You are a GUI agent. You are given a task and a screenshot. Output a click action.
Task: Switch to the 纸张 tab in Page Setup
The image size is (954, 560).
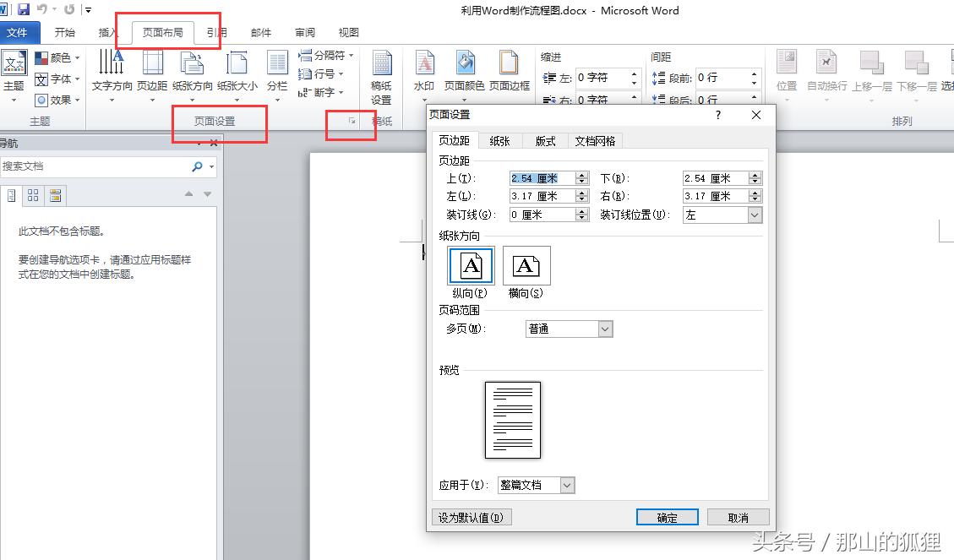499,141
